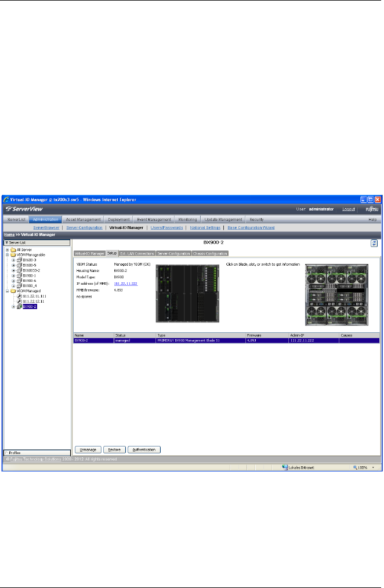Screen dimensions: 384x588
Task: Click the managed chassis icon next to BX900-2
Action: (20, 306)
